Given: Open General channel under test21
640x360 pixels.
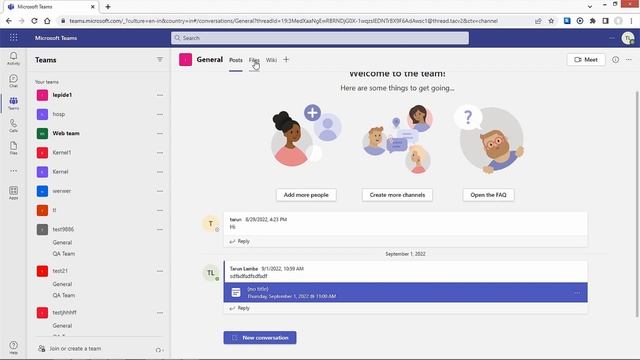Looking at the screenshot, I should point(62,284).
